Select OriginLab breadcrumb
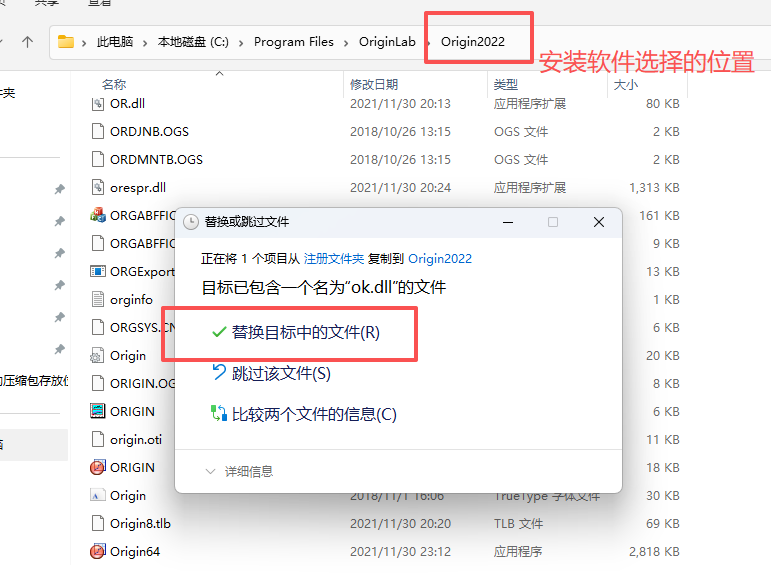This screenshot has width=771, height=588. (387, 42)
